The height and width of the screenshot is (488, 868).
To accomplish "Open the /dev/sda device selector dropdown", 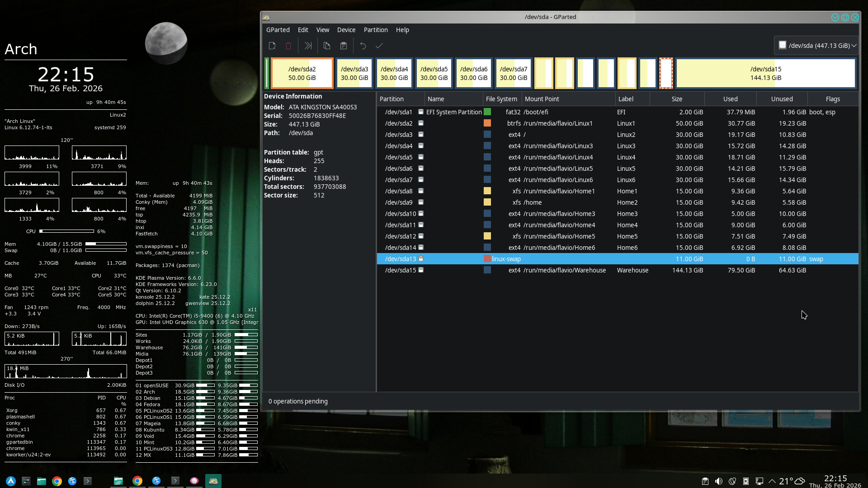I will click(816, 46).
